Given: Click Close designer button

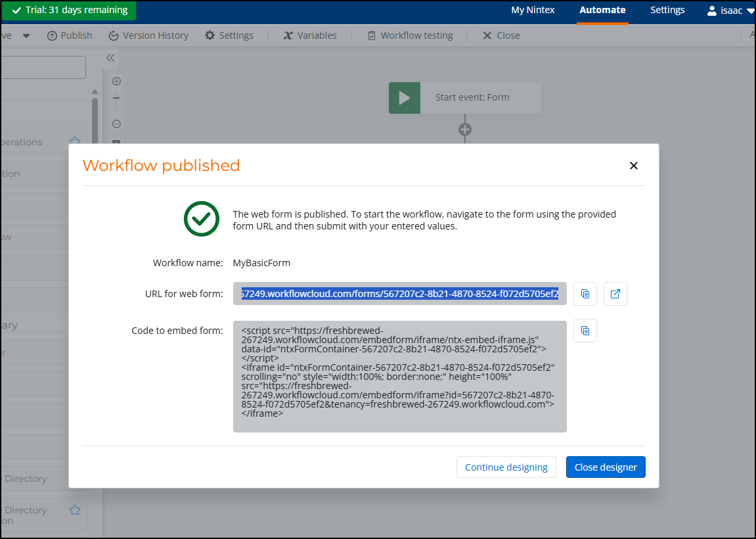Looking at the screenshot, I should 606,467.
